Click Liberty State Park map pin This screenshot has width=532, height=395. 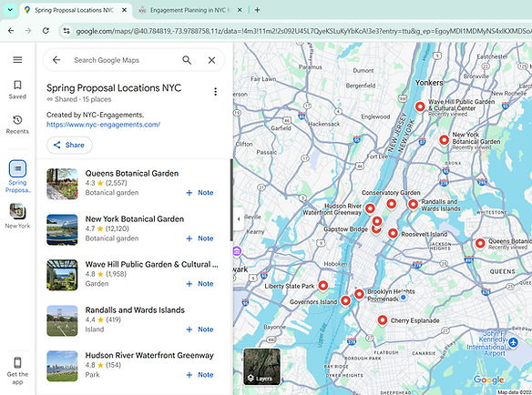[323, 286]
